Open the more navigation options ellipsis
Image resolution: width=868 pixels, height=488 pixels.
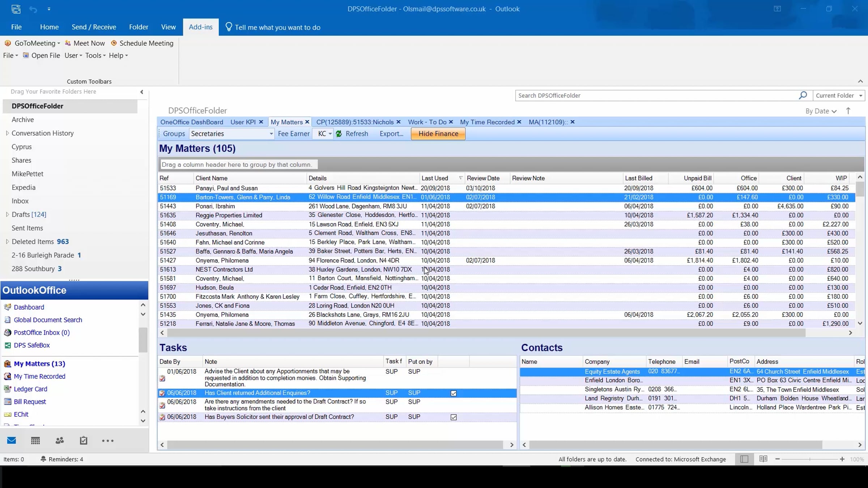click(x=108, y=441)
